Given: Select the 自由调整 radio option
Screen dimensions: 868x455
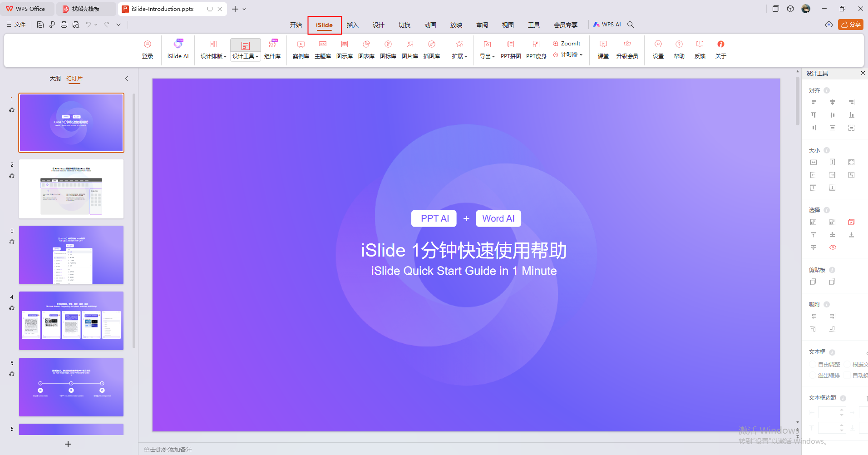Looking at the screenshot, I should [x=825, y=364].
